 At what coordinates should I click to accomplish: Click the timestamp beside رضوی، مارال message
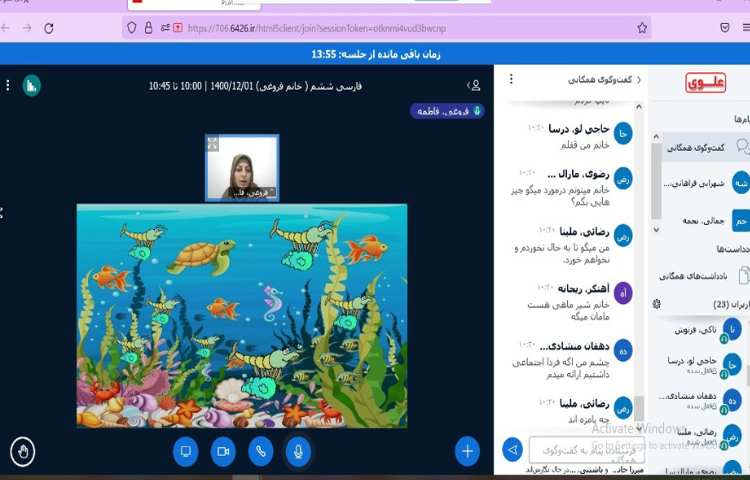528,173
